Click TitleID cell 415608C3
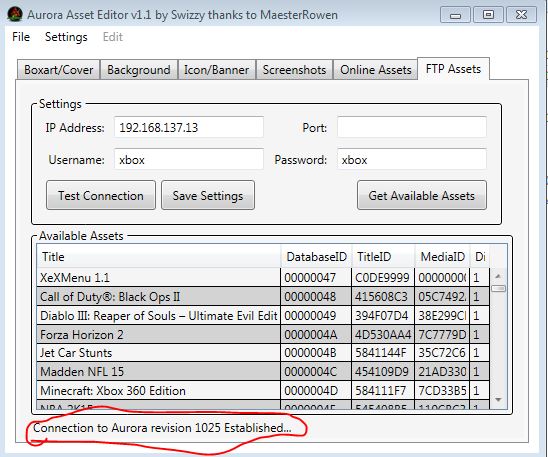 tap(383, 297)
